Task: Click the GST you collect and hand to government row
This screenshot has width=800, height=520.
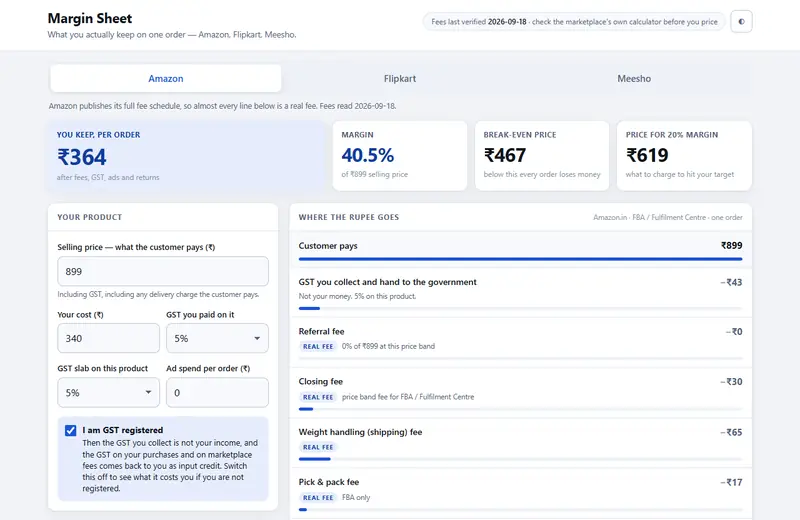Action: pyautogui.click(x=520, y=292)
